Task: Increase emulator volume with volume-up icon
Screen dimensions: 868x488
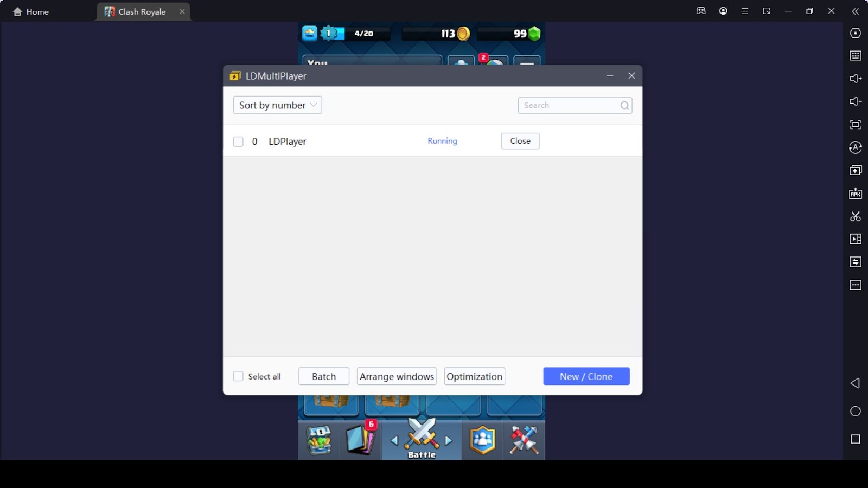Action: pos(856,79)
